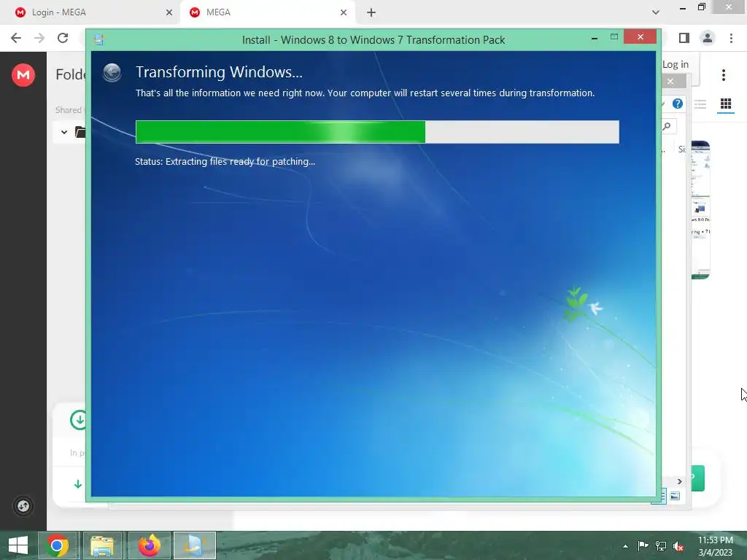Click the Transformation Pack installer title icon
Image resolution: width=747 pixels, height=560 pixels.
[x=99, y=39]
